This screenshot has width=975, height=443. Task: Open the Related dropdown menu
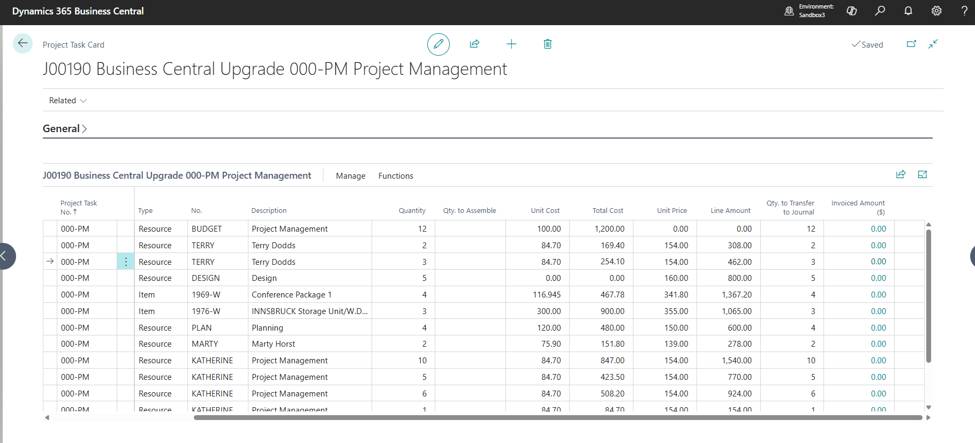pos(68,100)
